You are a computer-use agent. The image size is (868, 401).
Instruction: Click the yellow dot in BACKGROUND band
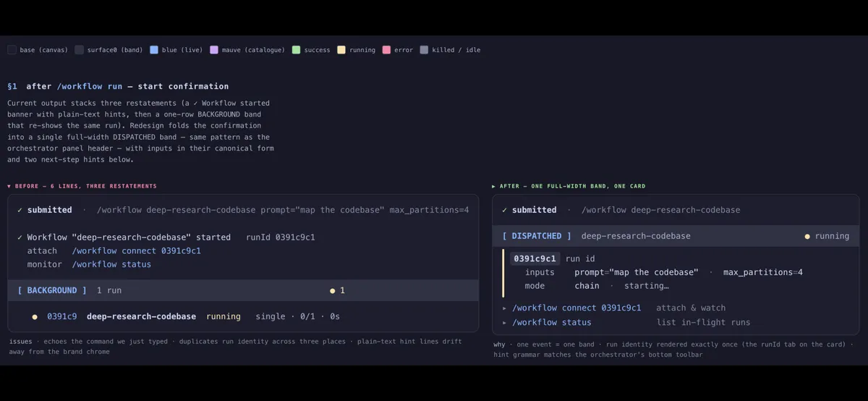click(333, 290)
